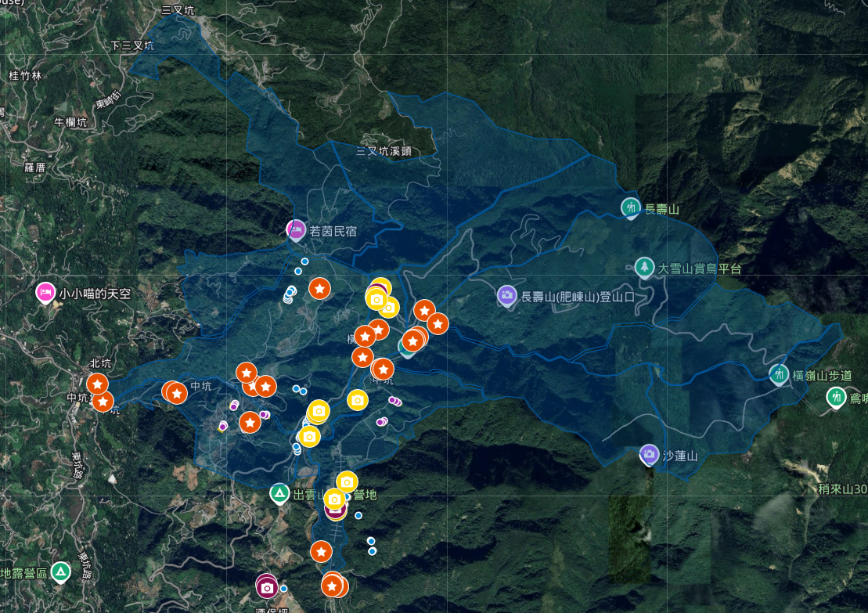Click the orange star marker beside 北坑
The width and height of the screenshot is (868, 613).
(97, 384)
